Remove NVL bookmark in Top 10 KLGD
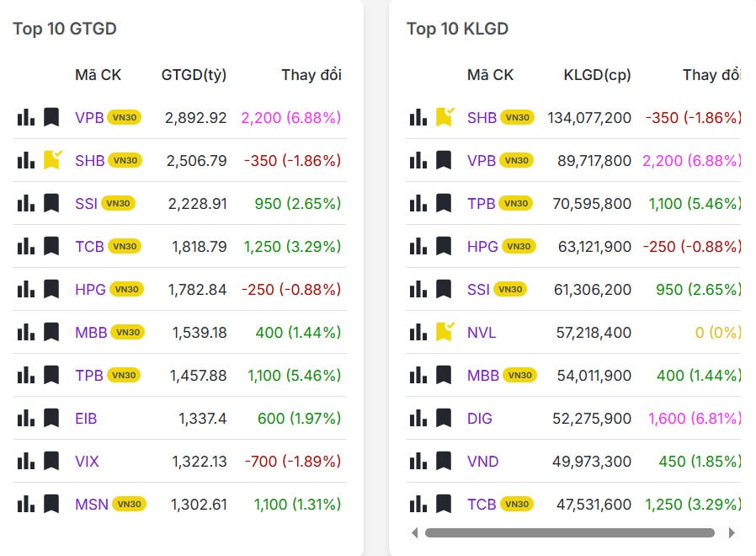The width and height of the screenshot is (756, 556). (x=445, y=332)
